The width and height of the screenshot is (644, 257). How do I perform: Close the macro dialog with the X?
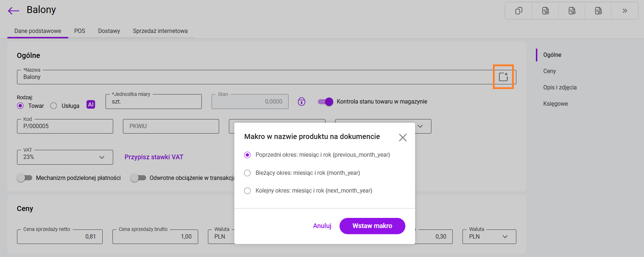point(402,138)
